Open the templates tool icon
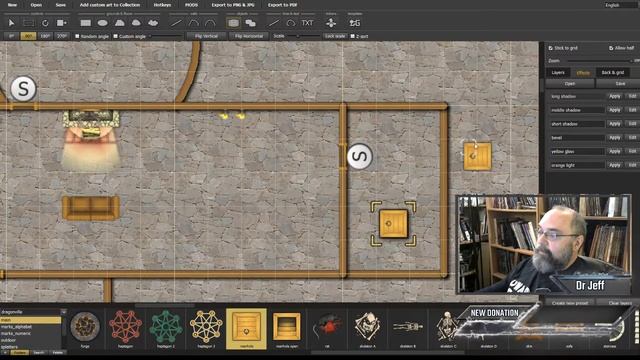The image size is (640, 360). click(355, 23)
